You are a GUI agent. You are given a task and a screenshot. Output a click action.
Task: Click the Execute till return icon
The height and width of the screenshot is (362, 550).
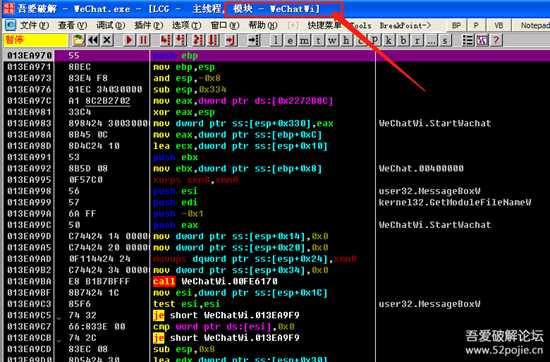[230, 40]
